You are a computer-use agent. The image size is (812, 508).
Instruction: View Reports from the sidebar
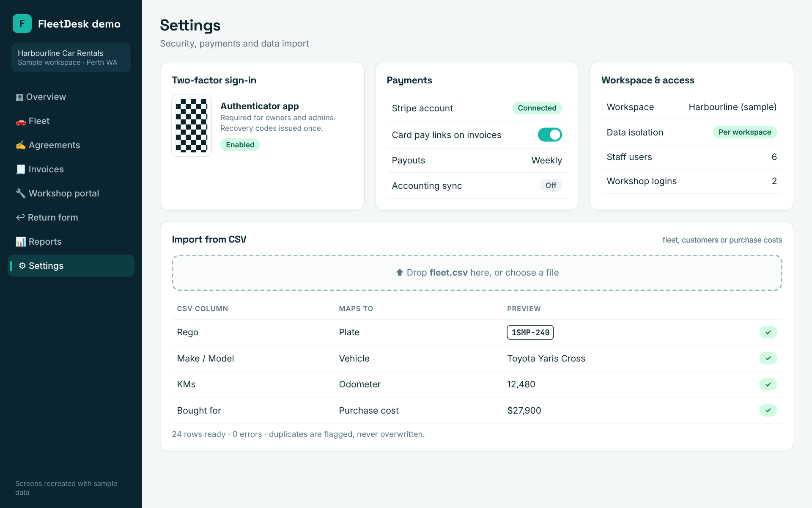(71, 242)
